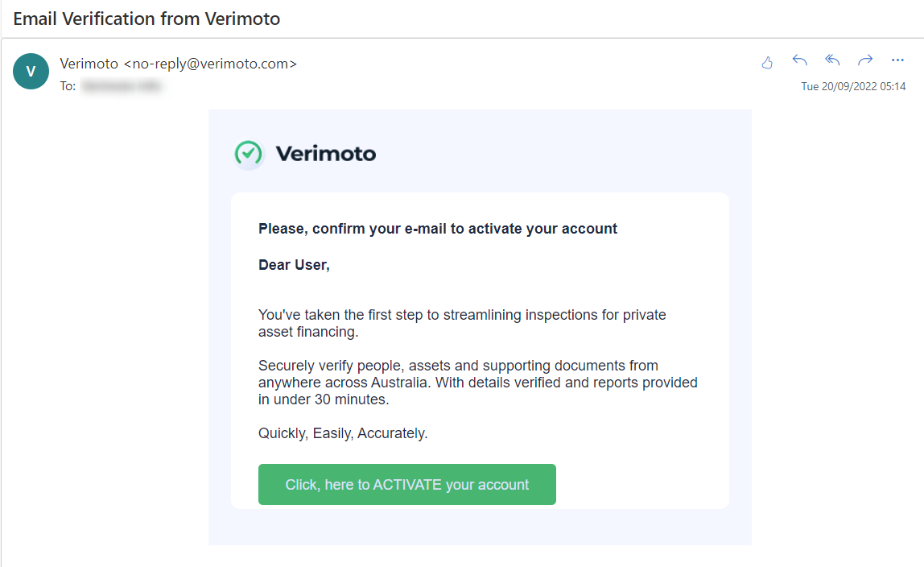
Task: Select the Verimoto wordmark in the email header
Action: tap(326, 154)
